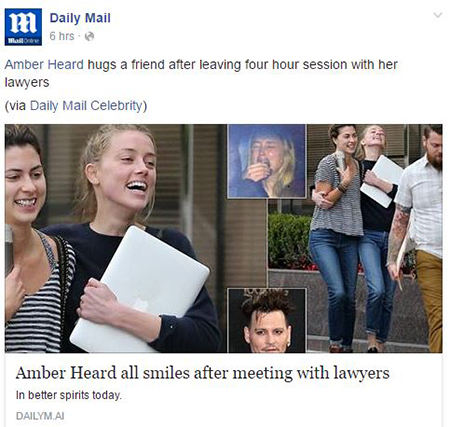Open the Daily Mail page logo avatar
Screen dimensions: 450x427
23,27
